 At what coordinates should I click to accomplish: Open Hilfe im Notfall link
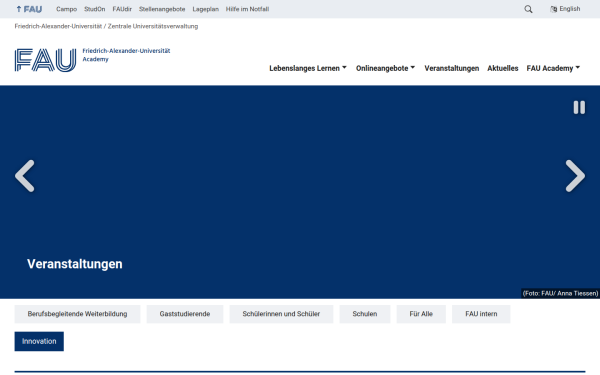point(247,9)
